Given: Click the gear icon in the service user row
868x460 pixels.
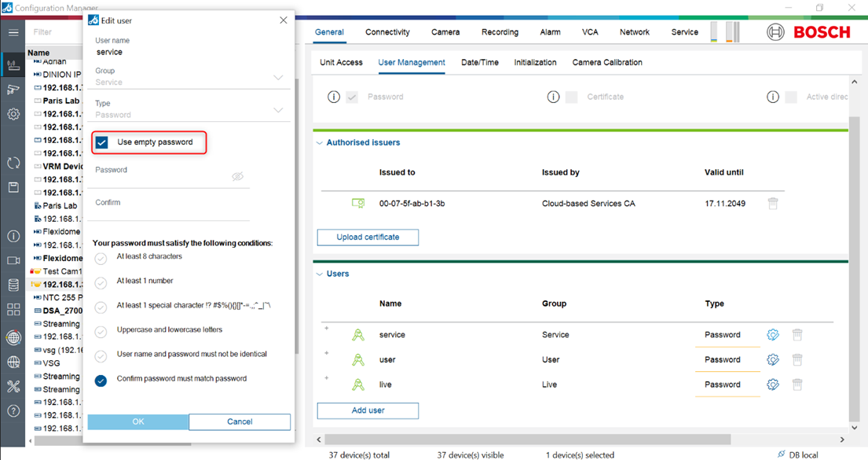Looking at the screenshot, I should (772, 335).
